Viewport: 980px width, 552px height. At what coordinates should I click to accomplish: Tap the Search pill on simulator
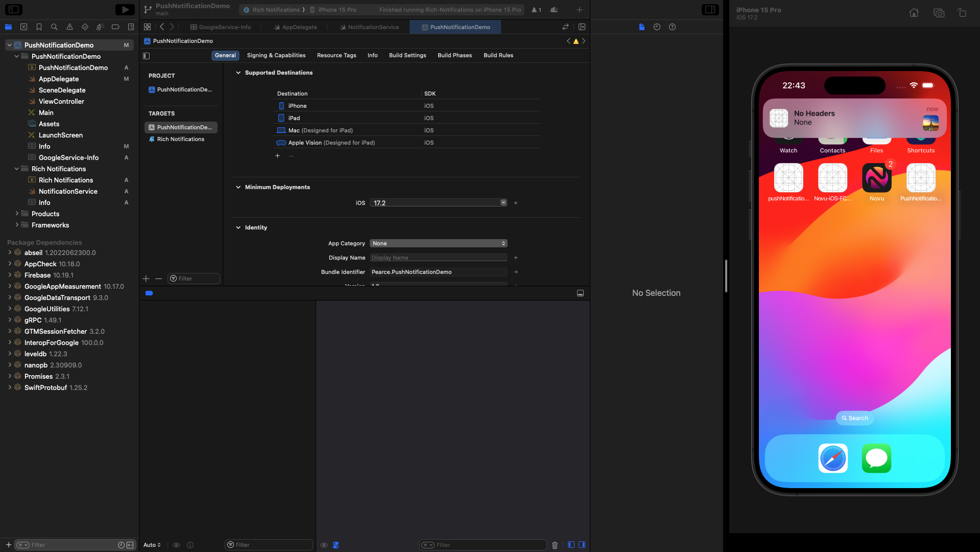click(x=854, y=418)
